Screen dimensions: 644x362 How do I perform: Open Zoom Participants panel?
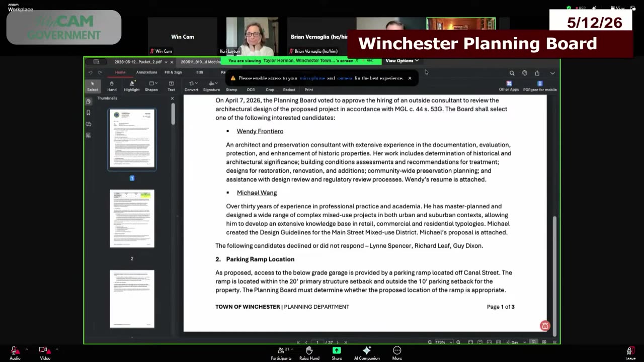tap(281, 353)
